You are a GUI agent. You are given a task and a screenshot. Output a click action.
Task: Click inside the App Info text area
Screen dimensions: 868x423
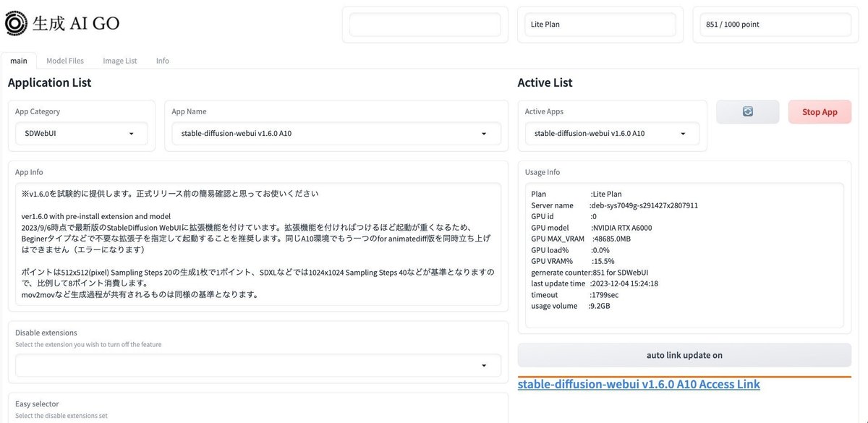tap(258, 244)
